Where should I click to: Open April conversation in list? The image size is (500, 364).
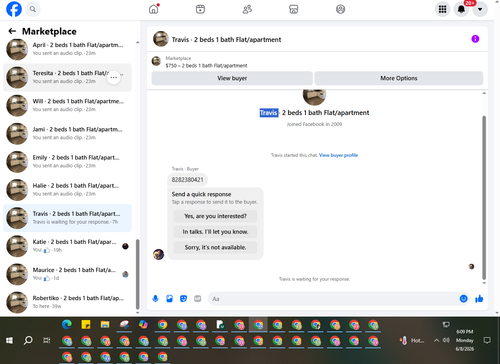67,49
